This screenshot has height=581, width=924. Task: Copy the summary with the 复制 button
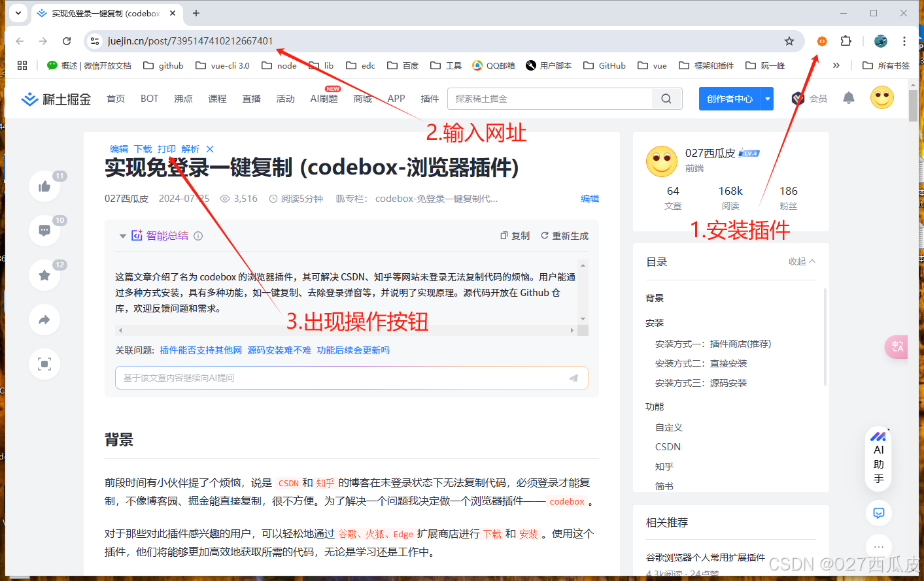[x=515, y=235]
